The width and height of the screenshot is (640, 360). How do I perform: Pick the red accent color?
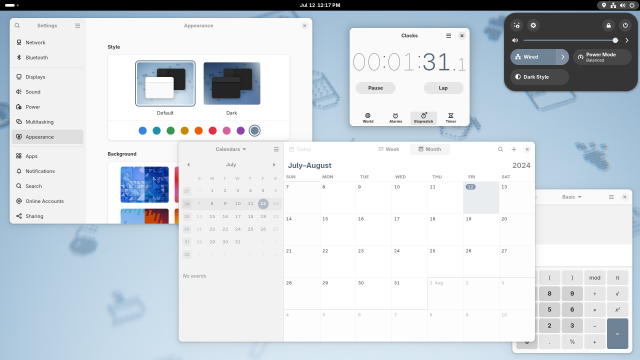[213, 131]
